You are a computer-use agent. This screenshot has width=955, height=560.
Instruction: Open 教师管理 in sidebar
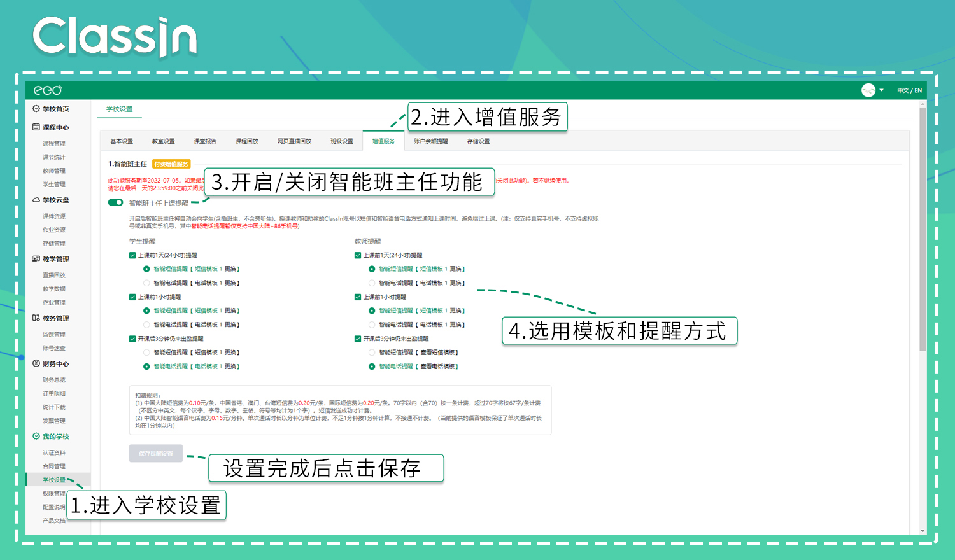pos(54,171)
